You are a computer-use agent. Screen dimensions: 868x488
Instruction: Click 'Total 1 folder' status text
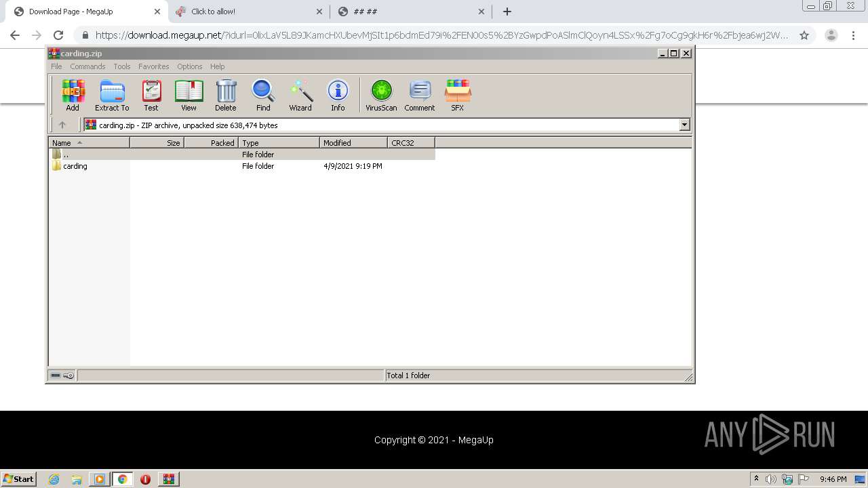408,375
